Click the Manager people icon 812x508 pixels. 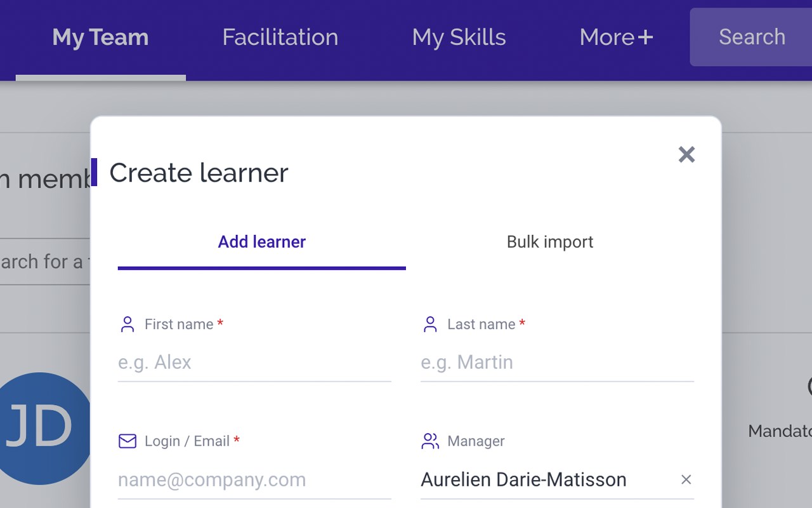click(430, 441)
